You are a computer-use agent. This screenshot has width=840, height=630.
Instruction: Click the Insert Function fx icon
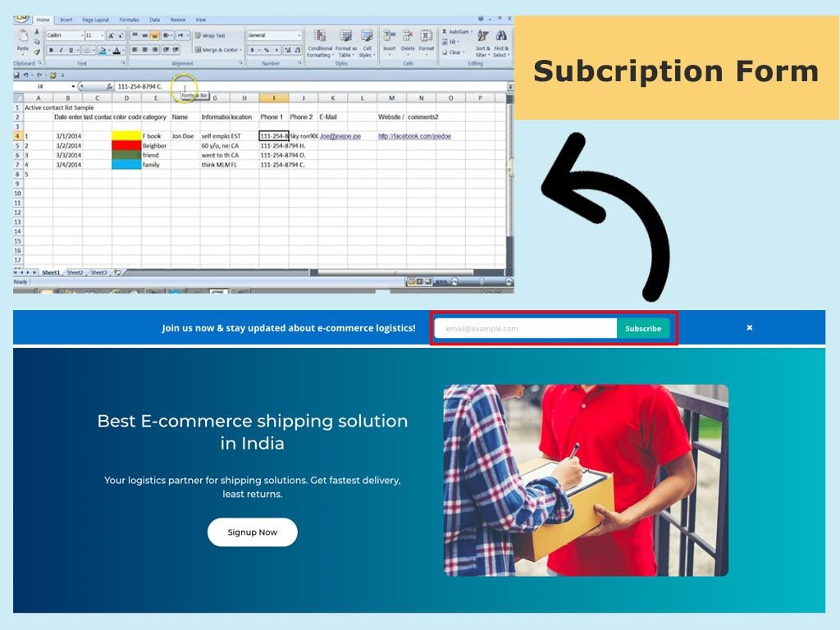point(109,86)
